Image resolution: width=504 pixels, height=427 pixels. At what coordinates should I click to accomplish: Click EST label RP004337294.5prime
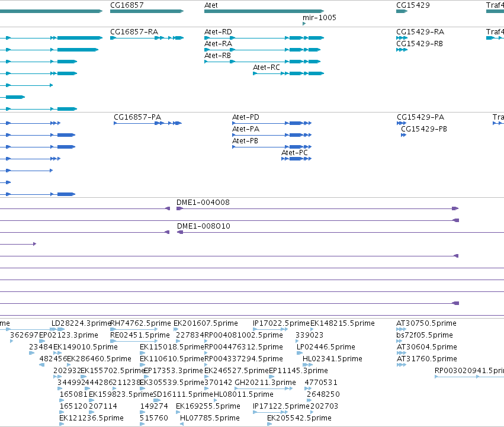pyautogui.click(x=243, y=359)
